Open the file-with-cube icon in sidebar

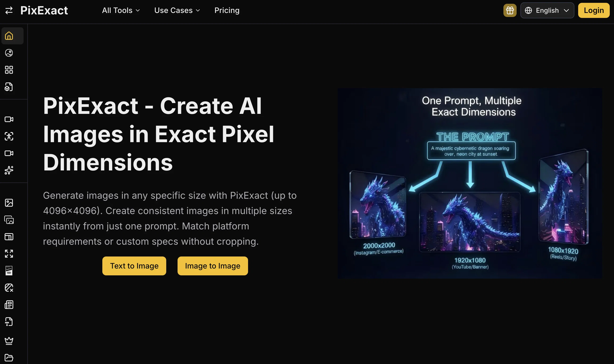click(x=9, y=87)
